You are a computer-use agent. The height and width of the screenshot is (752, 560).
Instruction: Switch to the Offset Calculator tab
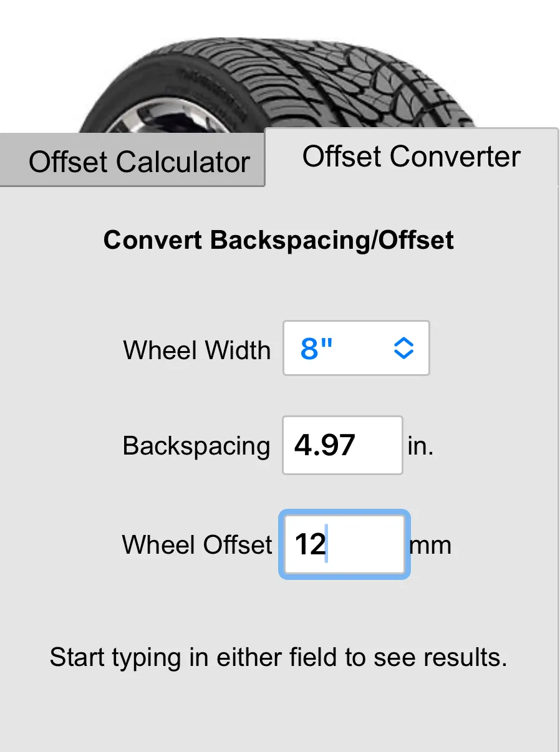point(138,162)
